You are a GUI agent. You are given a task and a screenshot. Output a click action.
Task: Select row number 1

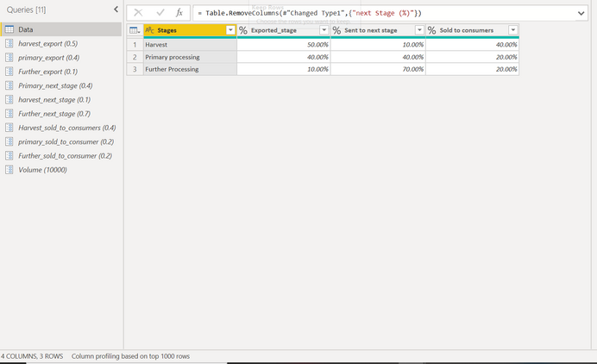[x=135, y=45]
